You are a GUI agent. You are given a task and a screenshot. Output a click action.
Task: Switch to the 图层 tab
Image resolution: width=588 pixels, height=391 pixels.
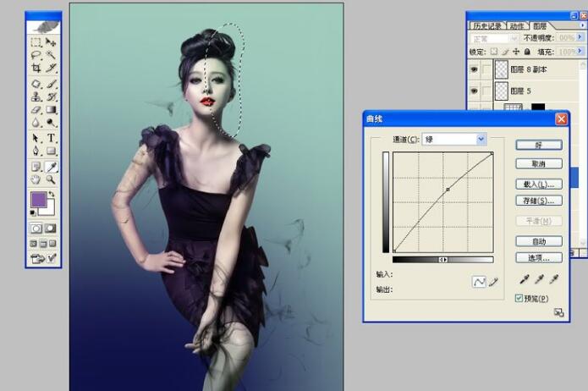540,26
